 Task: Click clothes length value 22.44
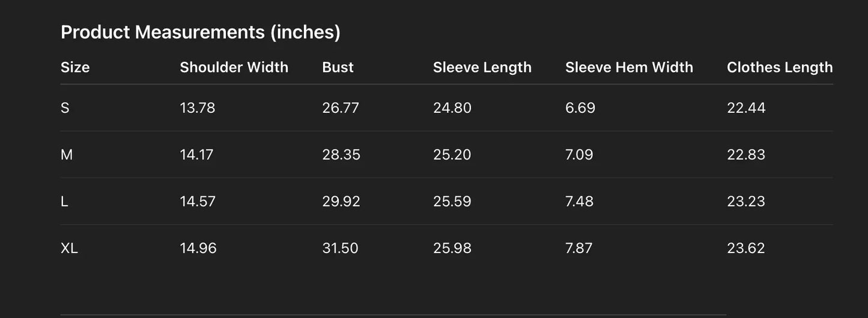click(x=746, y=108)
